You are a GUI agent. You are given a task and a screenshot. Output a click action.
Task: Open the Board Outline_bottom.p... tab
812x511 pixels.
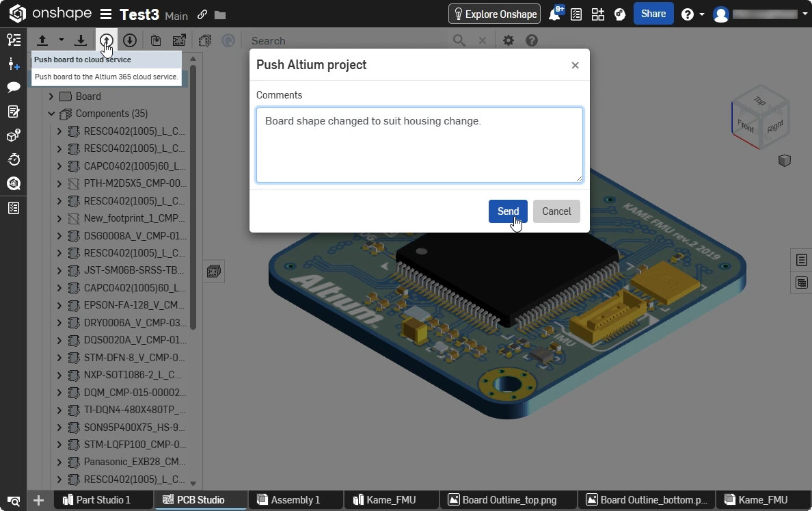(x=647, y=500)
